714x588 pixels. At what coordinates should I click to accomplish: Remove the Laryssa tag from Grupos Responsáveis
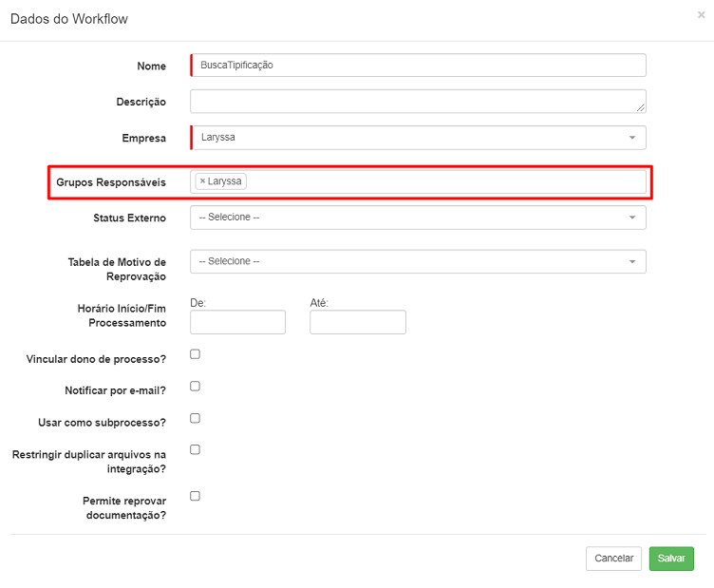point(202,181)
